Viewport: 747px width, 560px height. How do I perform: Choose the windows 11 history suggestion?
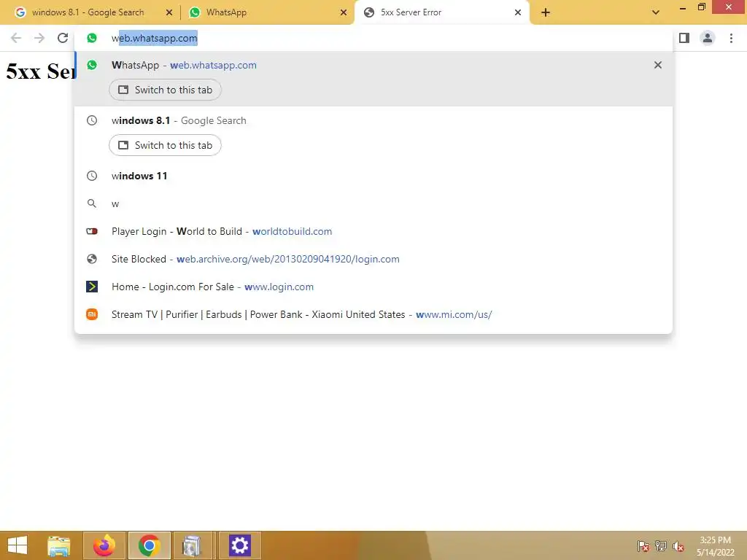373,176
